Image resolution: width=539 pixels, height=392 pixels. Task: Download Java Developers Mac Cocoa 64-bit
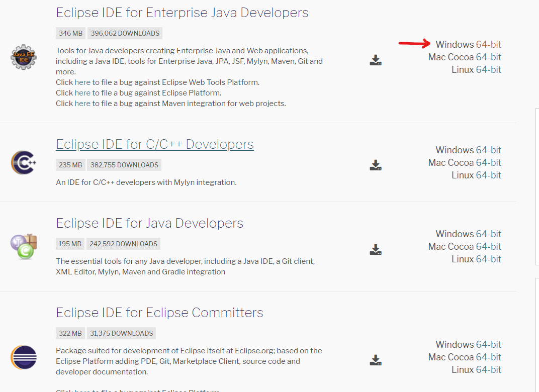click(x=489, y=247)
